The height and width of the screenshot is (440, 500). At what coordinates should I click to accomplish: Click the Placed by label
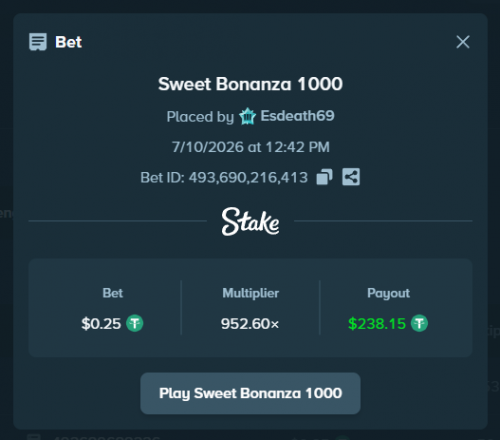click(x=200, y=117)
